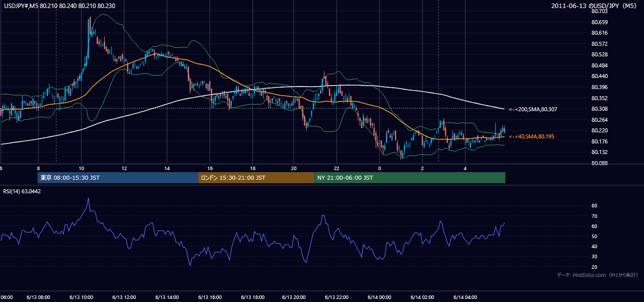
Task: Click the 200 SMA 80.307 label
Action: coord(533,109)
